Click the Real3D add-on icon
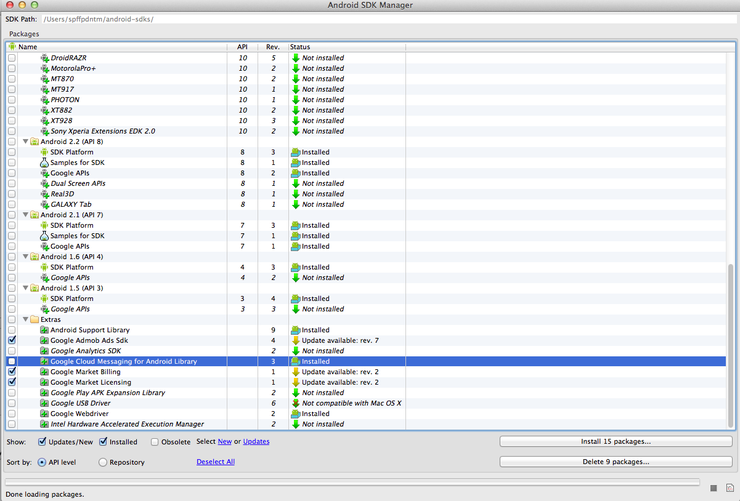740x501 pixels. [x=44, y=194]
